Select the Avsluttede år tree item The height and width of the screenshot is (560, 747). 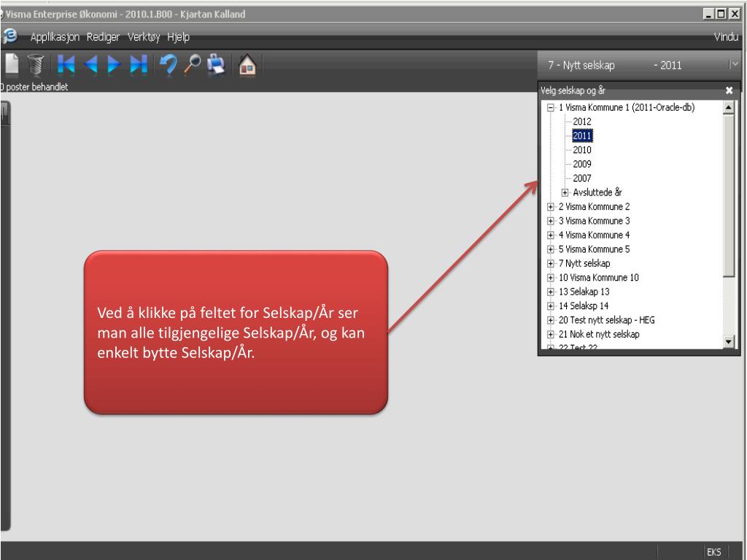coord(597,192)
